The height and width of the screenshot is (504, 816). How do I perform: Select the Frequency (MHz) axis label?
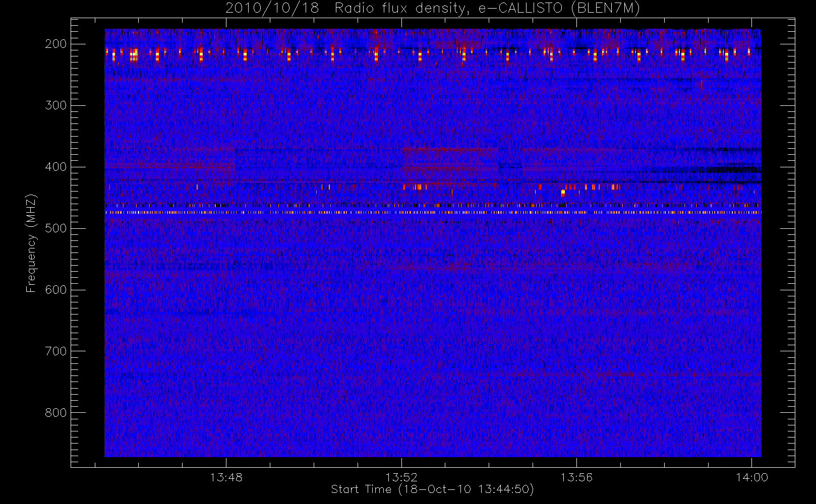coord(31,243)
